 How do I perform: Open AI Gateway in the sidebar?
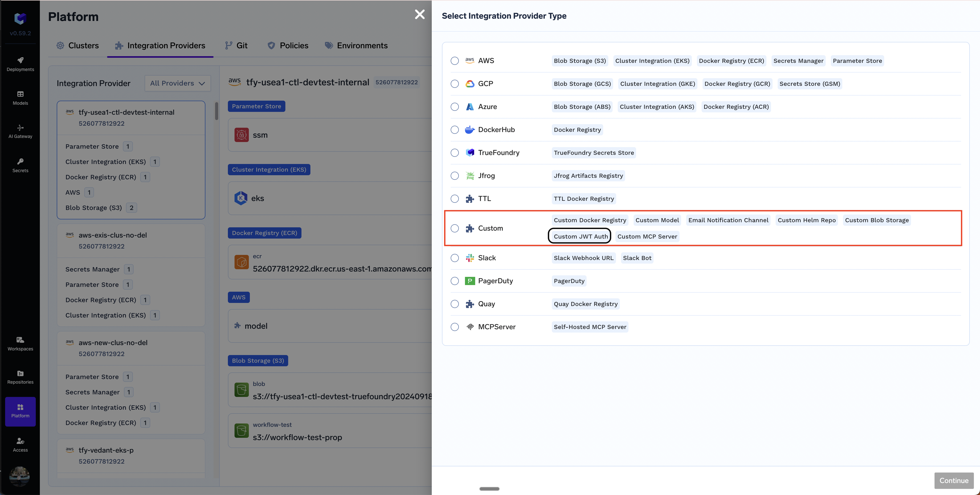[20, 132]
